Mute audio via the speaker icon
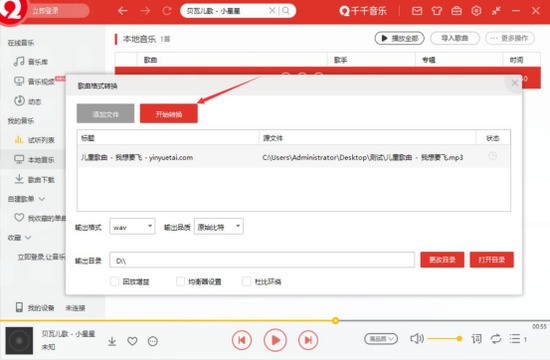 (417, 339)
